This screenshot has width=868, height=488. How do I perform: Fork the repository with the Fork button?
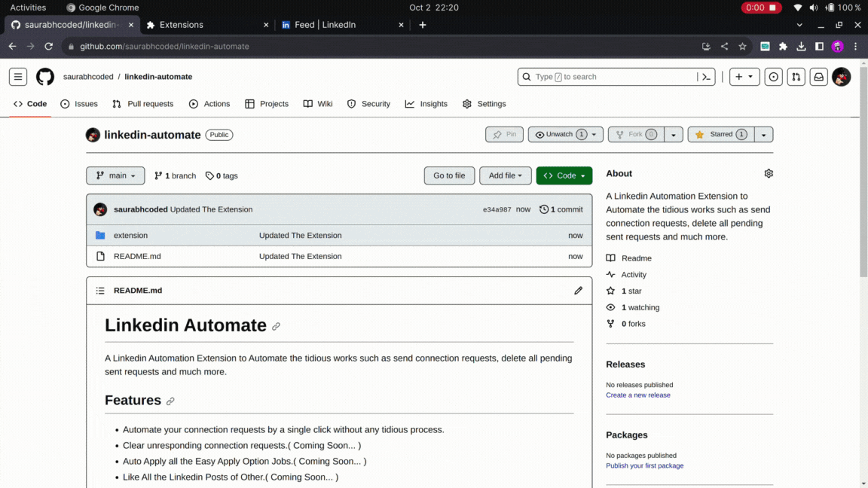click(x=636, y=135)
